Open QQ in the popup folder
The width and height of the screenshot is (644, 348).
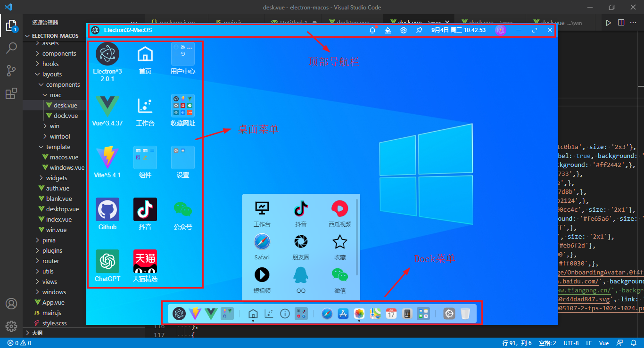[x=301, y=274]
